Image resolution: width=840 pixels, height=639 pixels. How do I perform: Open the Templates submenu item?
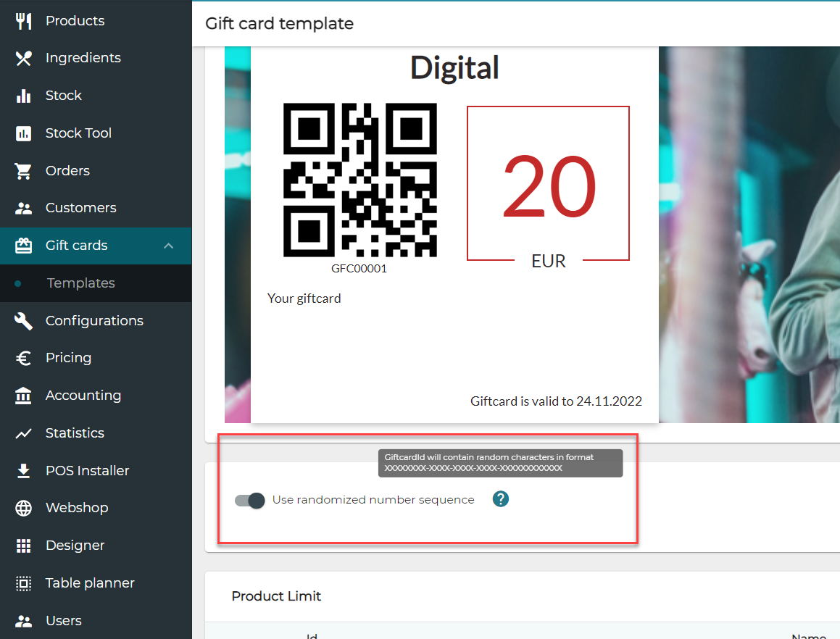point(80,283)
